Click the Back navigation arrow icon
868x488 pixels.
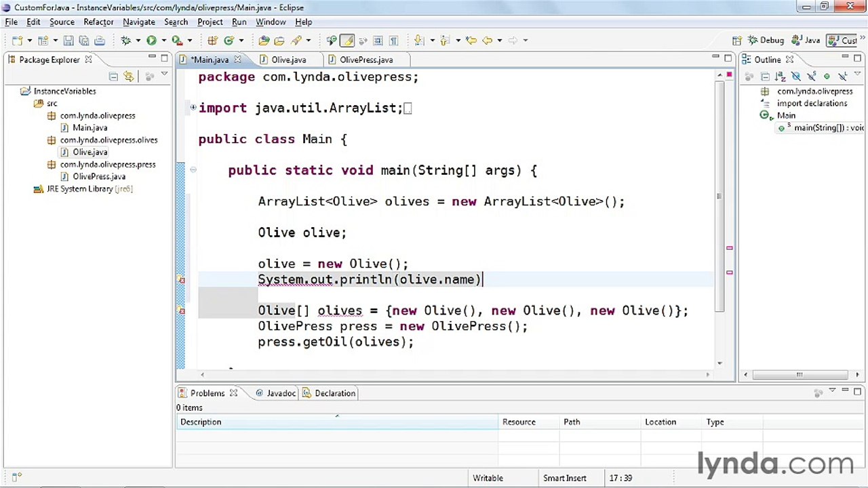[x=487, y=41]
